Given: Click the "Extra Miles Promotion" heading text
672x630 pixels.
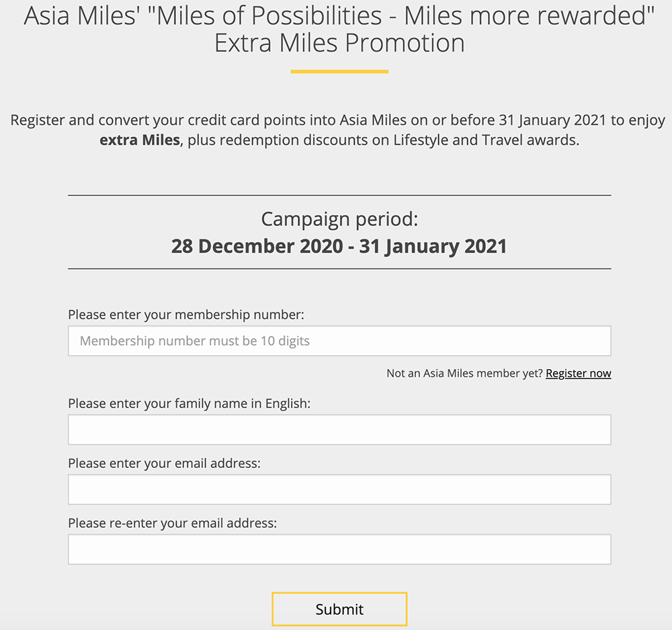Looking at the screenshot, I should [339, 43].
